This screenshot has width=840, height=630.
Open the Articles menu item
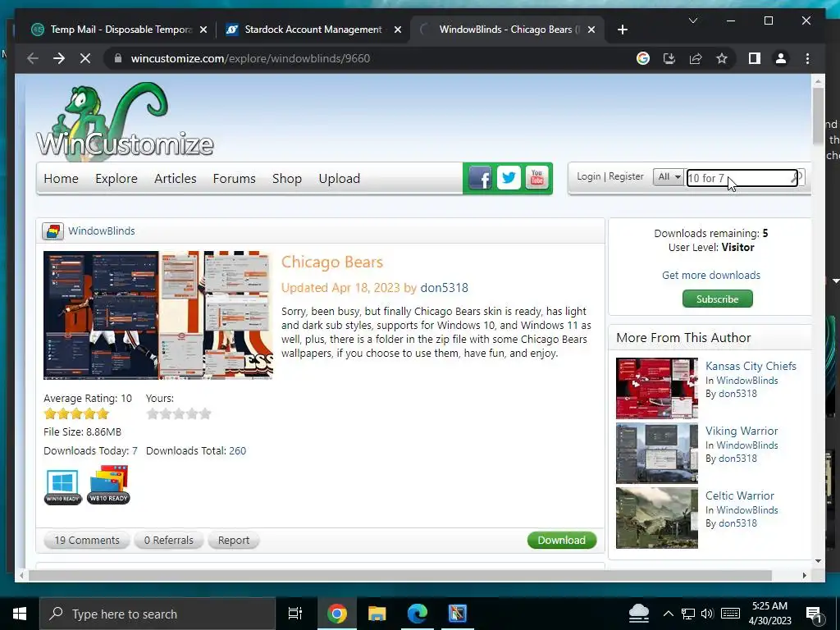(x=176, y=178)
